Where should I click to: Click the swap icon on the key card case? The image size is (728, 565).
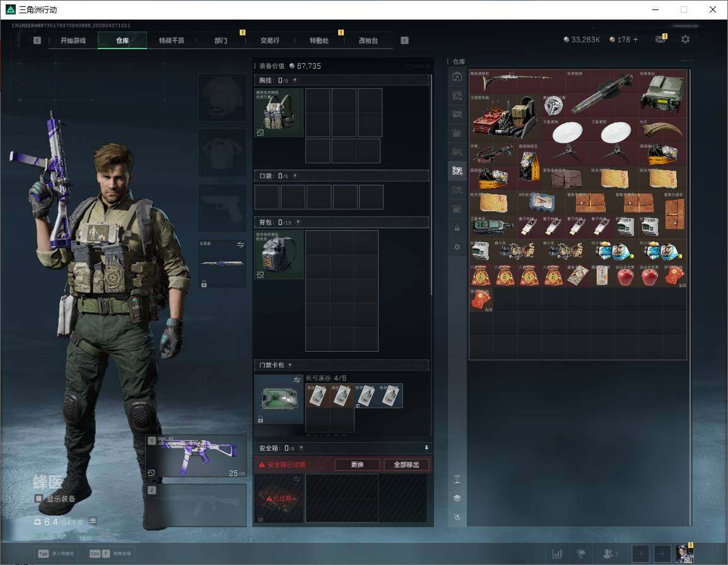pos(296,380)
